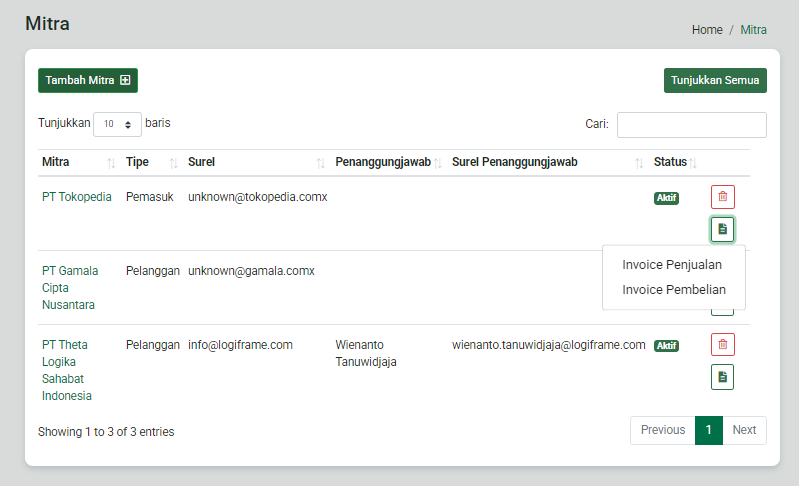Open the PT Gamala Cipta Nusantara link
This screenshot has height=486, width=799.
70,288
